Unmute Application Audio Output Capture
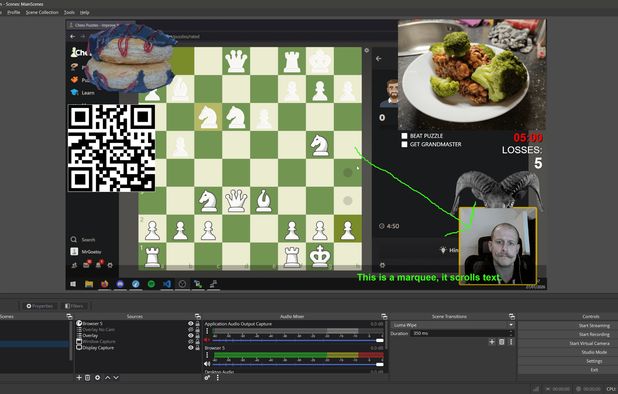 pyautogui.click(x=207, y=340)
